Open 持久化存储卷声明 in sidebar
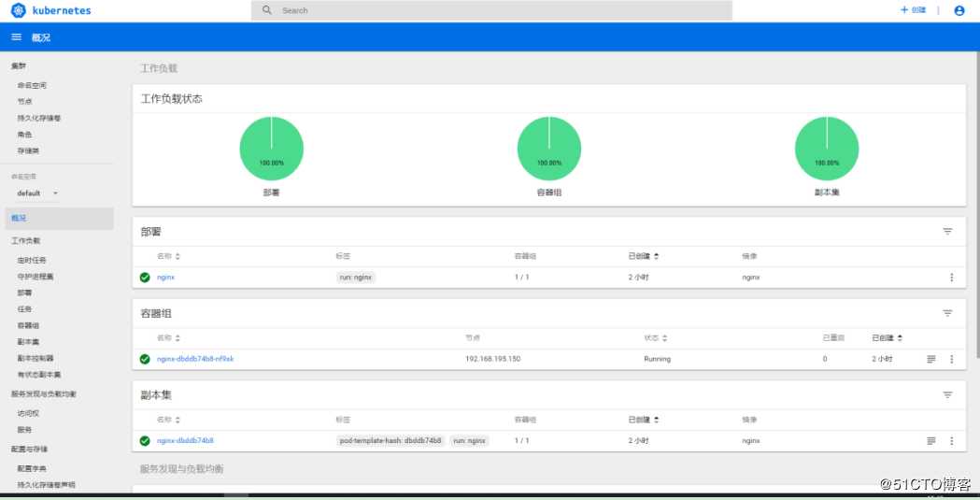 (47, 484)
